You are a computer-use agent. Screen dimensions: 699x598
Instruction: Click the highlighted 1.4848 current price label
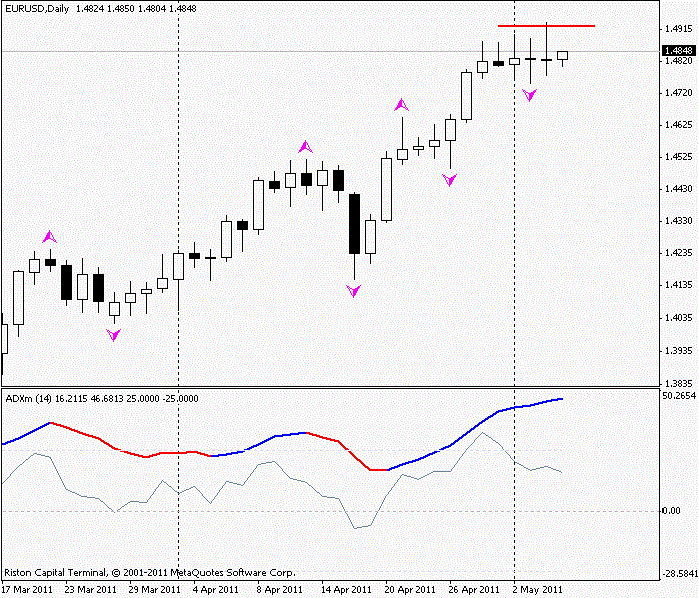click(678, 51)
